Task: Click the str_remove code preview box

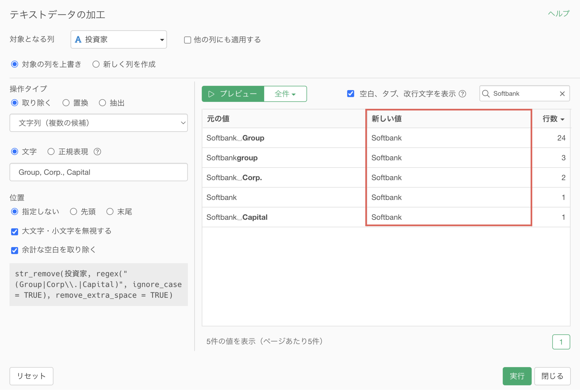Action: click(99, 285)
